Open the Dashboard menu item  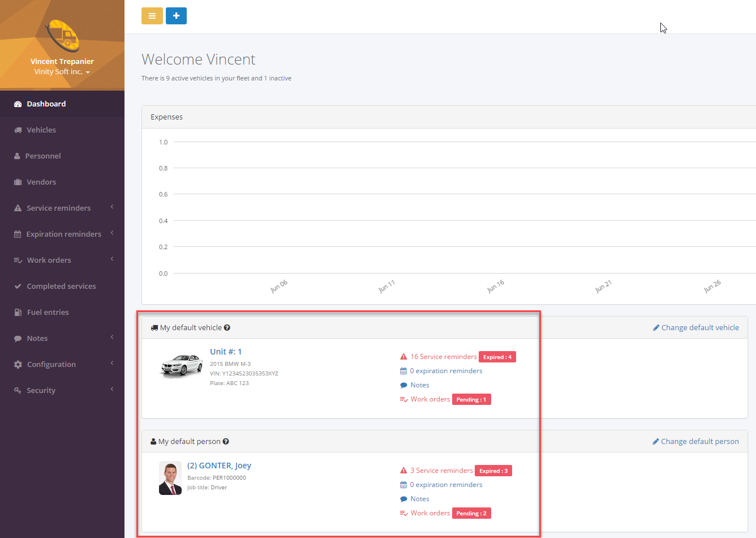click(x=62, y=104)
